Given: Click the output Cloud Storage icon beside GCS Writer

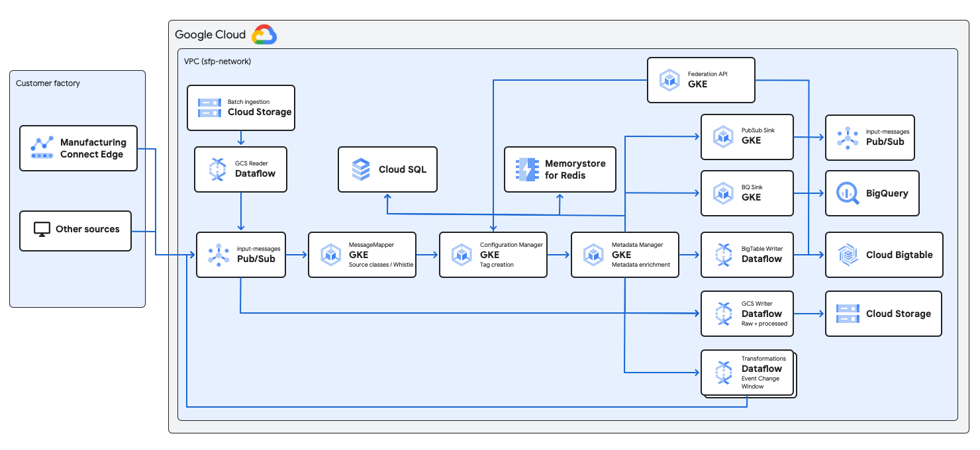Looking at the screenshot, I should coord(848,314).
